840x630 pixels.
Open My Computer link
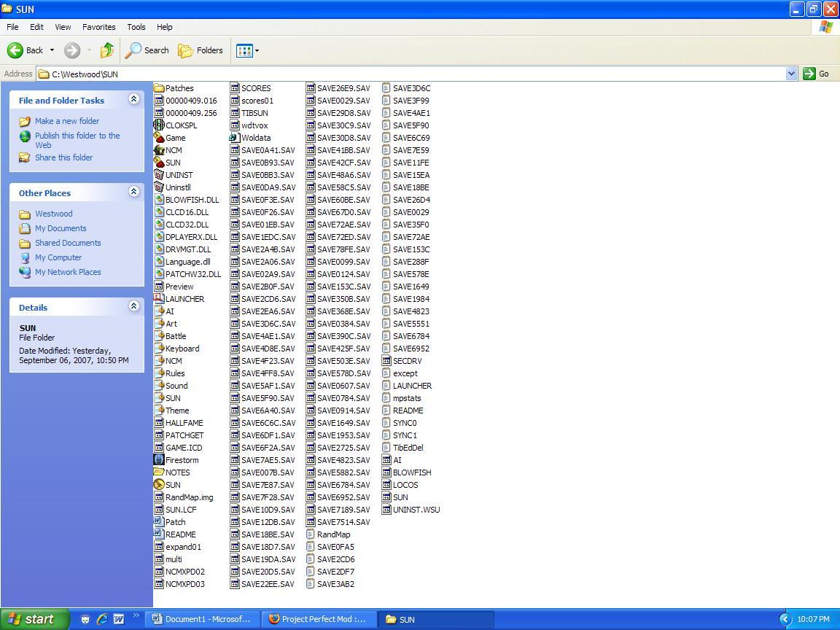58,257
